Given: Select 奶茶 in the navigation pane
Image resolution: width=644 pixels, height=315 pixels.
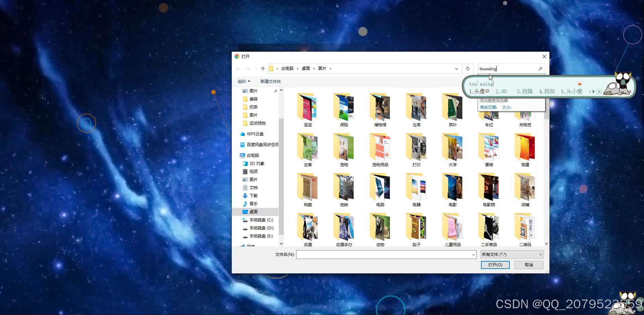Looking at the screenshot, I should [x=253, y=107].
